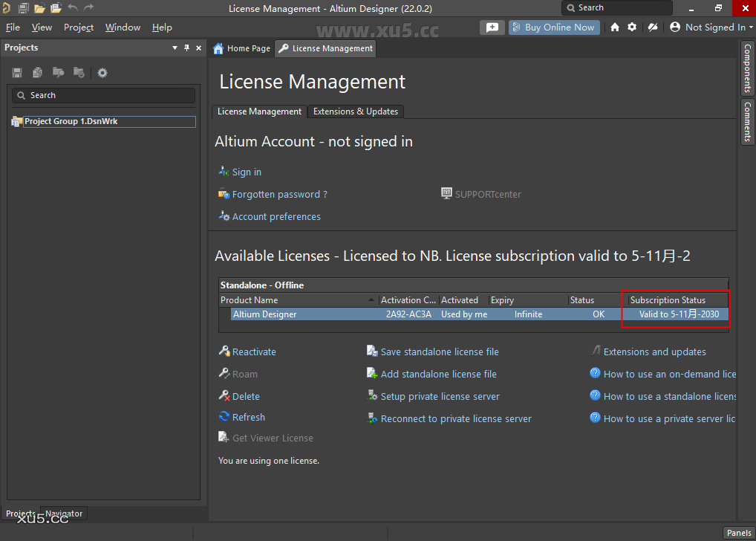Open Projects panel settings gear icon

102,72
